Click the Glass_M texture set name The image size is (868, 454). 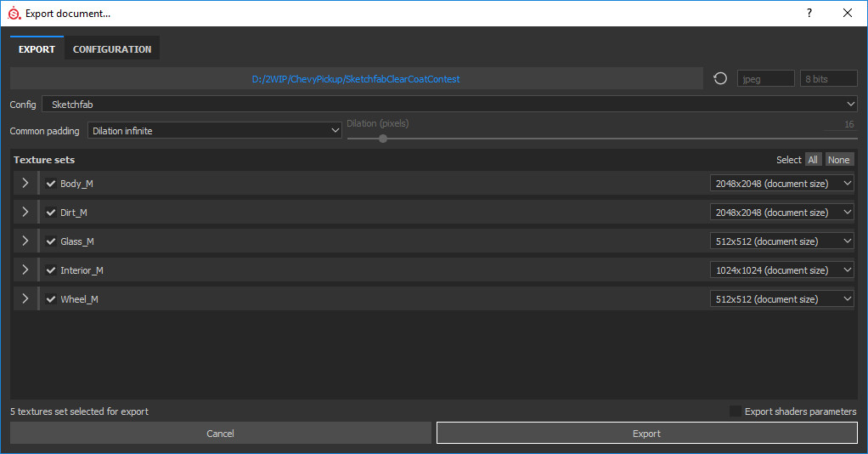pyautogui.click(x=77, y=241)
